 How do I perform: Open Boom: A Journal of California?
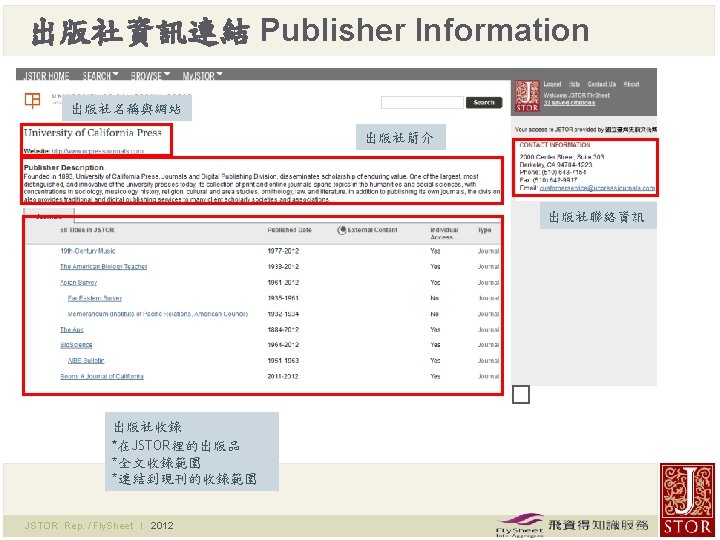coord(102,377)
